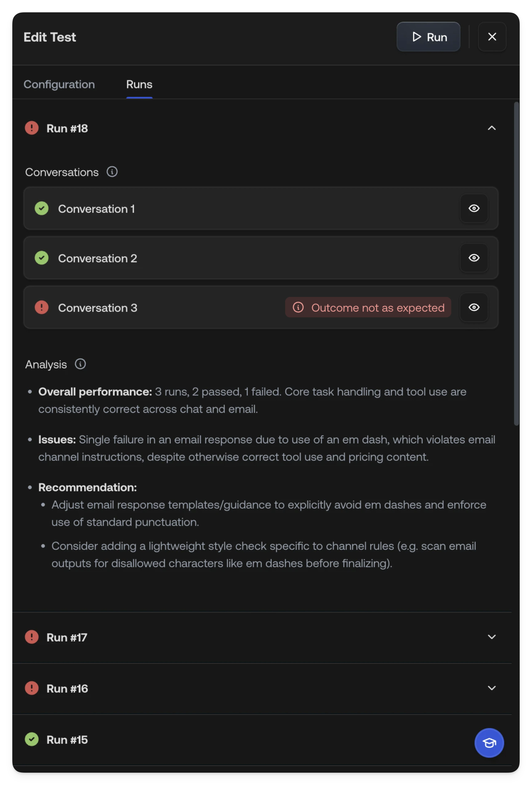Click the Analysis info icon

click(80, 364)
